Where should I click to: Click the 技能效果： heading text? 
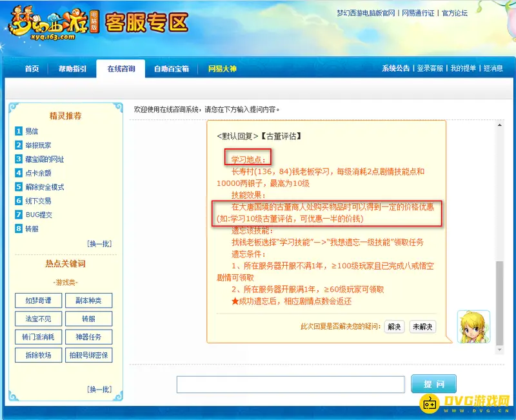(248, 195)
